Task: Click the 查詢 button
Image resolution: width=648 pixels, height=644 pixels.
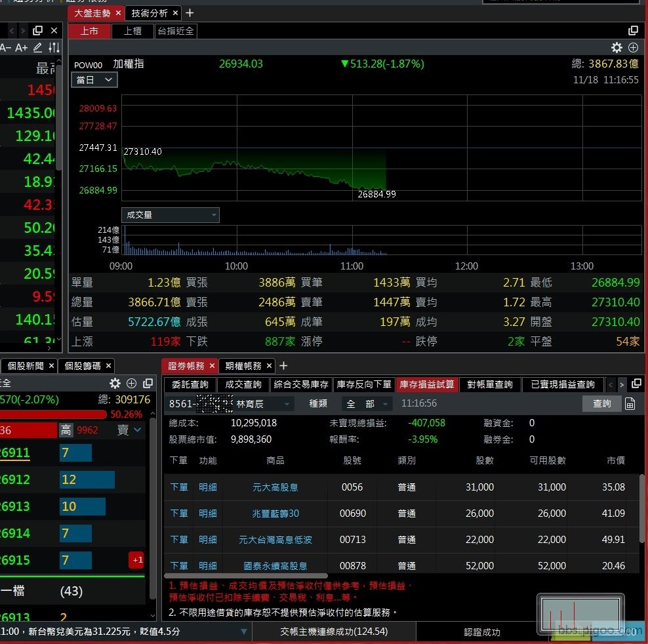Action: pyautogui.click(x=601, y=404)
